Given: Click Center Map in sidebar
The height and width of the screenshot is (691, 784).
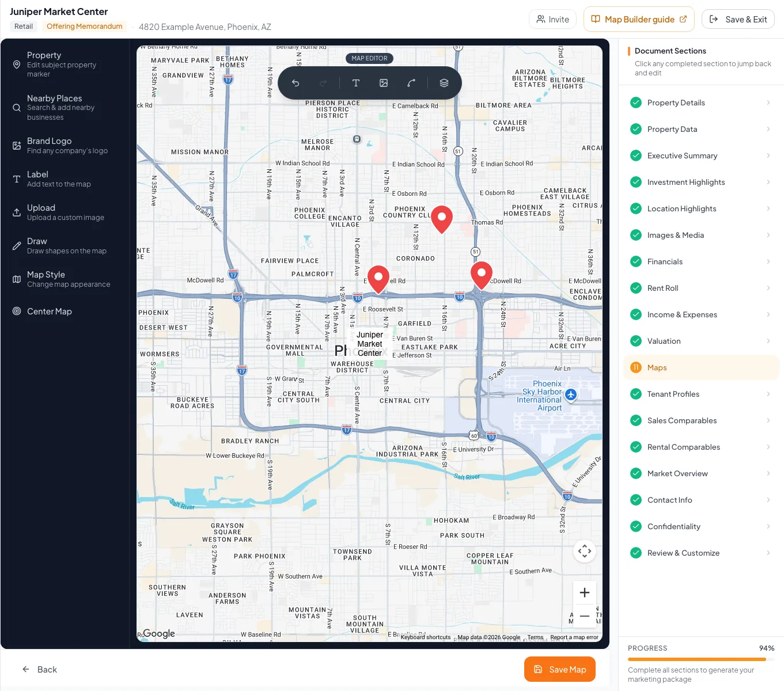Looking at the screenshot, I should click(65, 312).
